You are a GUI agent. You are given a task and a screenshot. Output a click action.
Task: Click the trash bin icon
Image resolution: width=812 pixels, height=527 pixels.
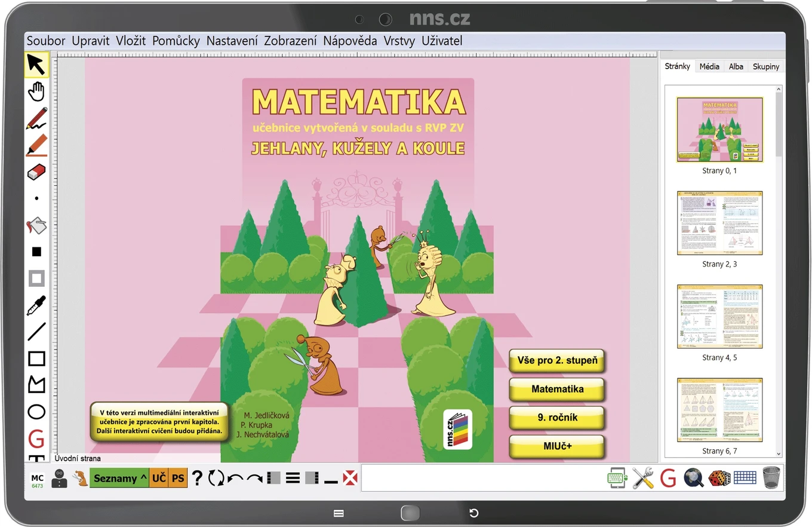coord(771,478)
